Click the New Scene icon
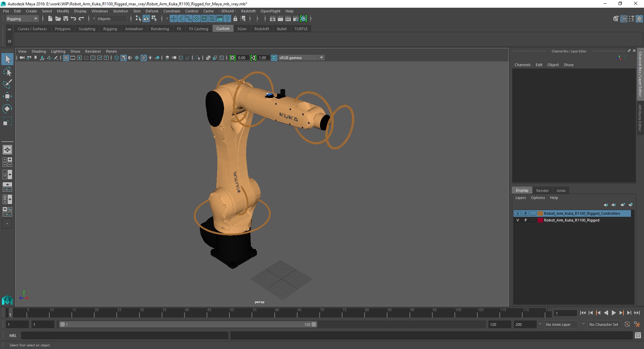This screenshot has height=349, width=644. click(50, 19)
